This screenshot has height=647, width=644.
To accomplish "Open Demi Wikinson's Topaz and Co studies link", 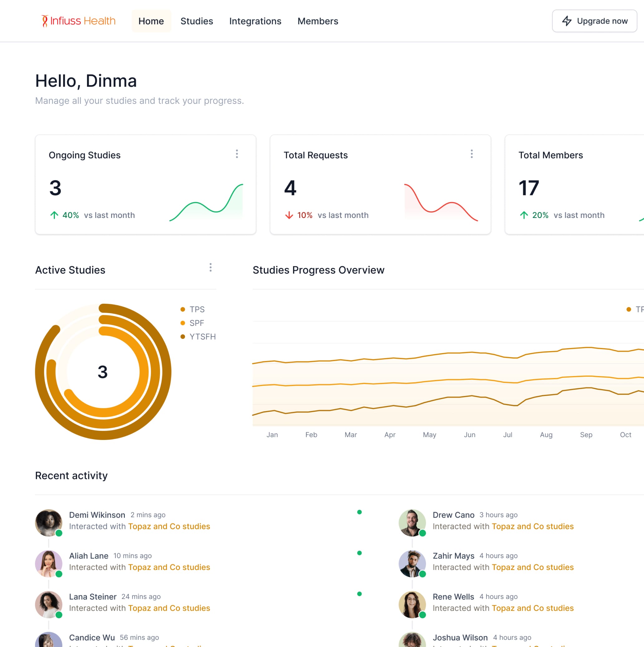I will [x=169, y=526].
